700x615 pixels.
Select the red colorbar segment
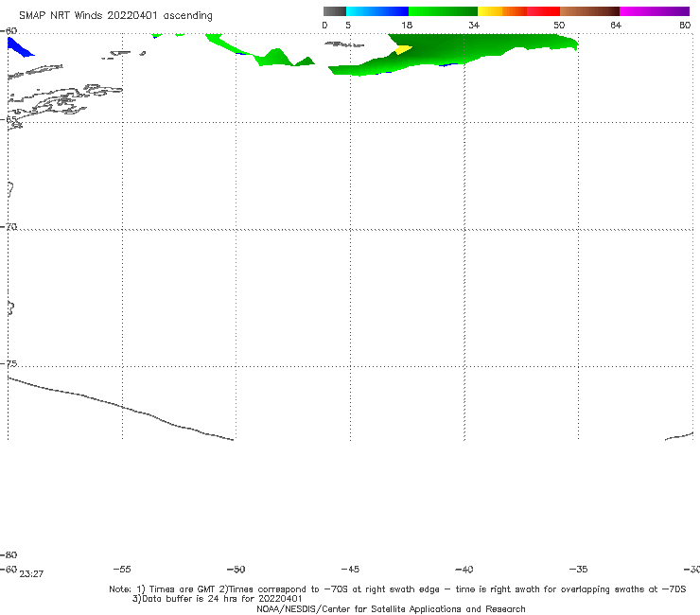[x=543, y=11]
